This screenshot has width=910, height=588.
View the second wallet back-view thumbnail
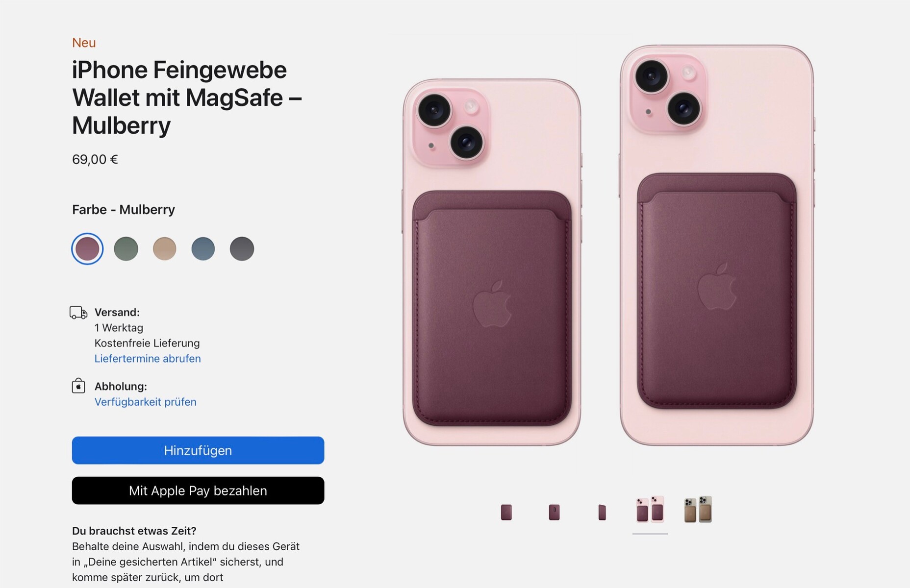pos(554,512)
